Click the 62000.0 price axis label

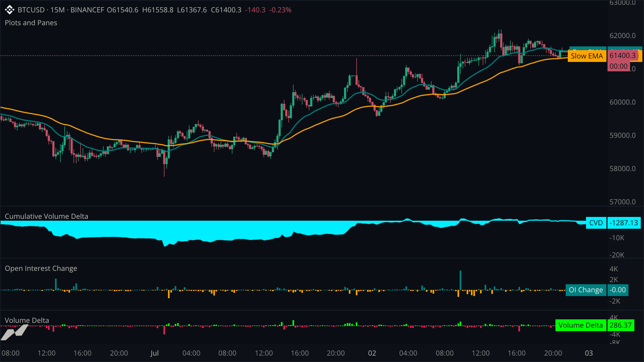click(x=623, y=36)
